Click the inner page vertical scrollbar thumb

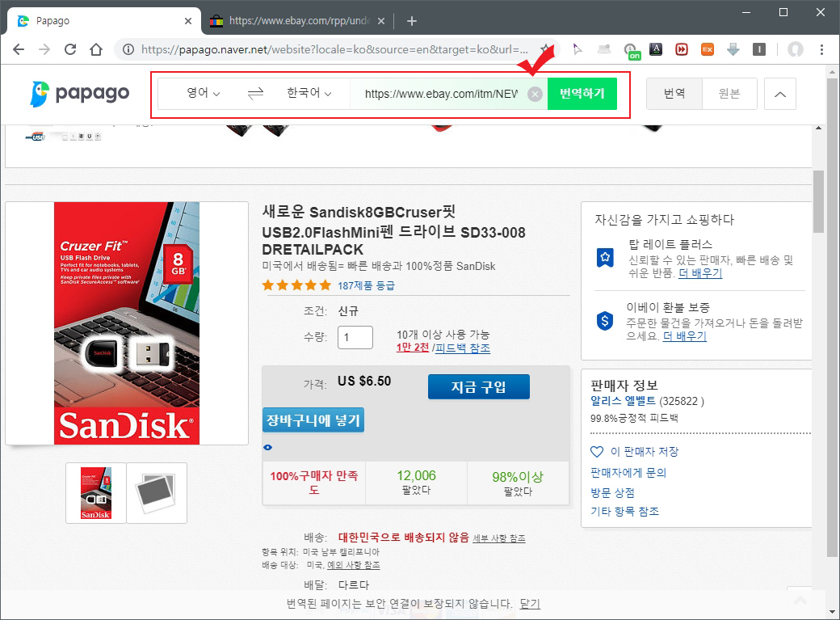point(818,201)
